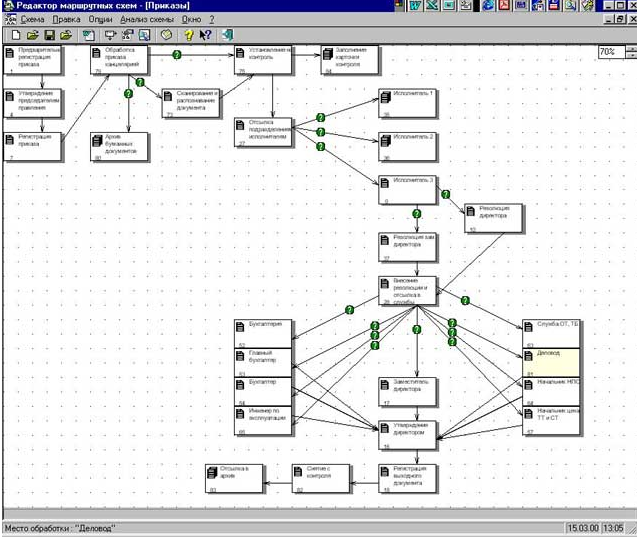Open Internet Explorer from the shortcut bar
This screenshot has height=538, width=637.
pyautogui.click(x=488, y=5)
